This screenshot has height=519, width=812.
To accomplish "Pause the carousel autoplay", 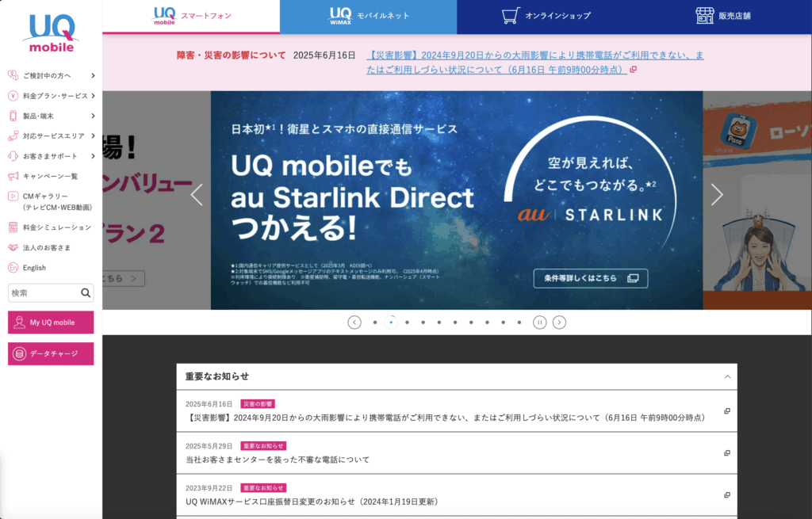I will (539, 322).
